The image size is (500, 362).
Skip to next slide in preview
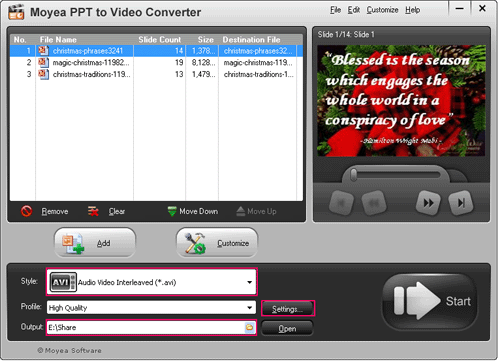[x=428, y=202]
